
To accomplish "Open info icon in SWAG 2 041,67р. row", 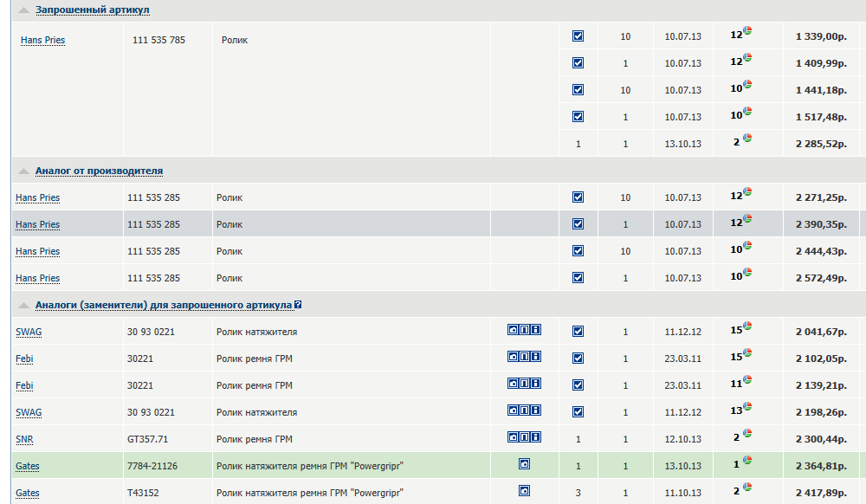I will click(x=536, y=330).
